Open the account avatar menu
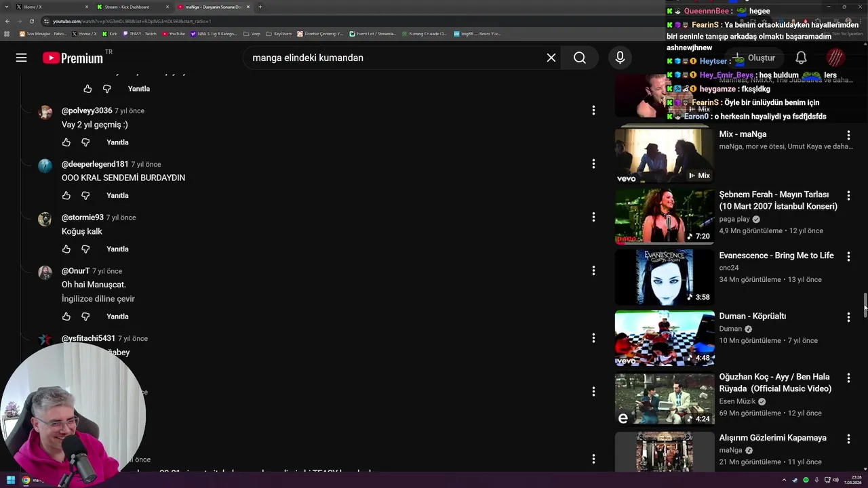The width and height of the screenshot is (868, 488). pos(835,58)
